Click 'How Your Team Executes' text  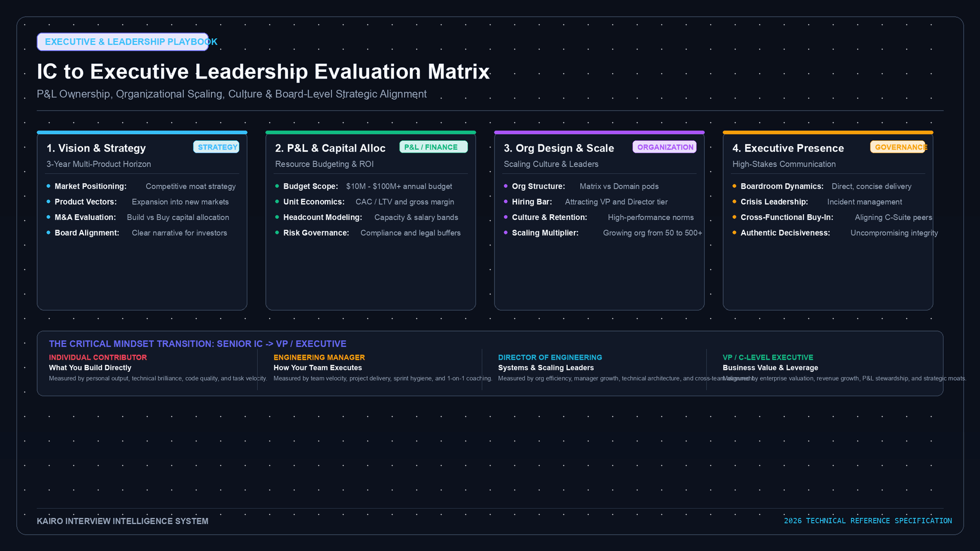coord(317,368)
